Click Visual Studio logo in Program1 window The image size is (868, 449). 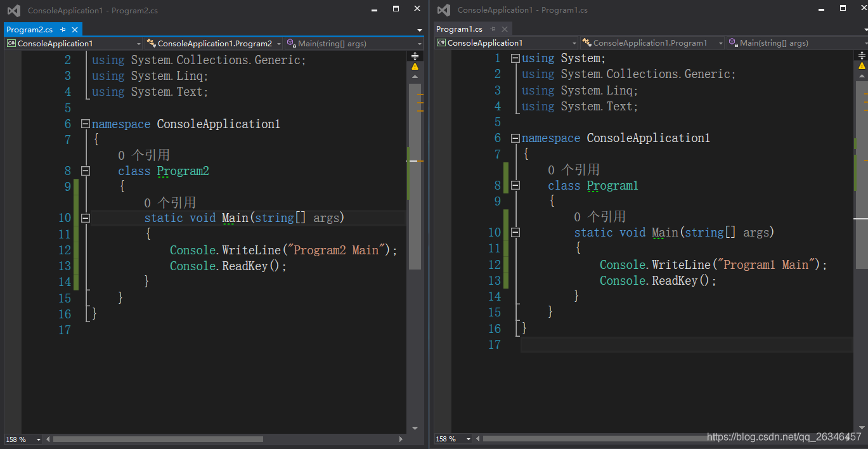pyautogui.click(x=444, y=10)
